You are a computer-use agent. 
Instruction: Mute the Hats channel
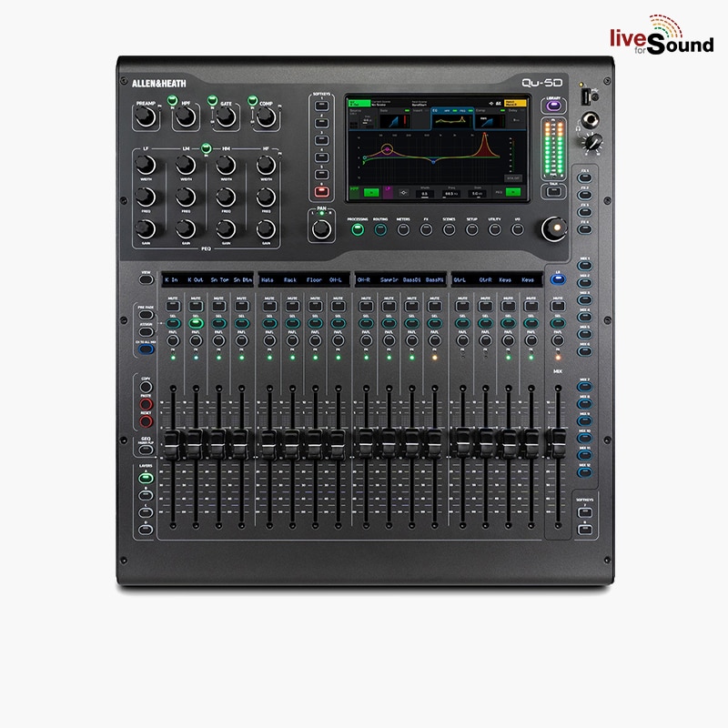point(269,306)
